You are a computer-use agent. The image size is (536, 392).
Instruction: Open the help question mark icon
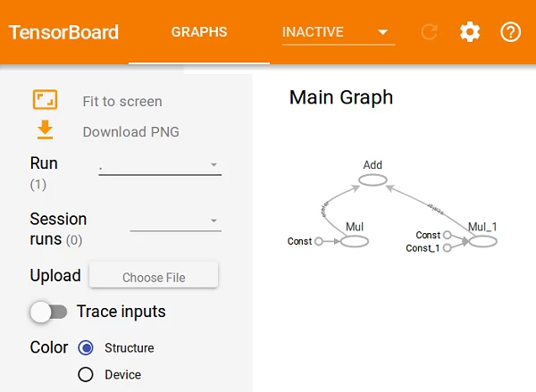point(510,32)
